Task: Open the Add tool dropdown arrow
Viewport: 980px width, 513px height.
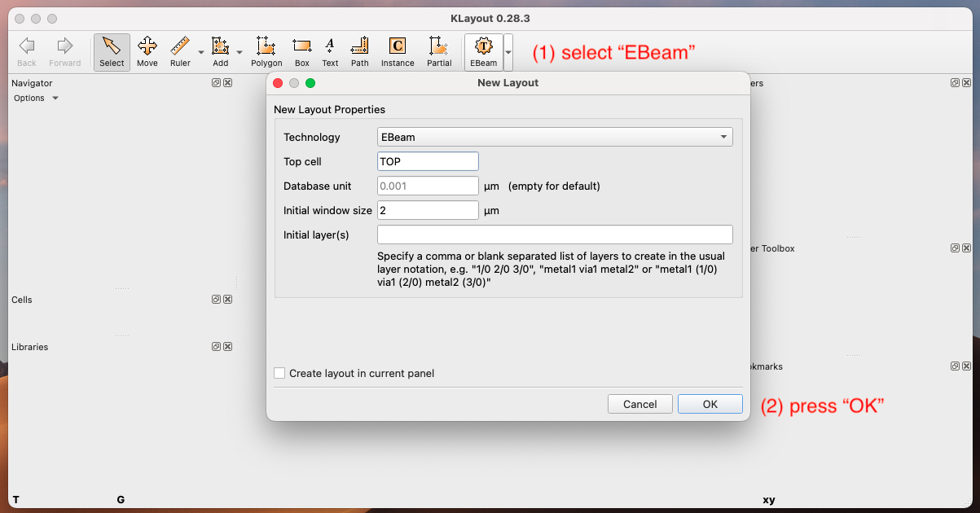Action: 239,51
